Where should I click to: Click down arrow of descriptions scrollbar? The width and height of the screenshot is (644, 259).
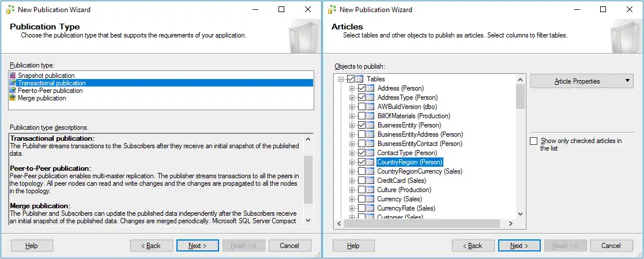(x=308, y=220)
